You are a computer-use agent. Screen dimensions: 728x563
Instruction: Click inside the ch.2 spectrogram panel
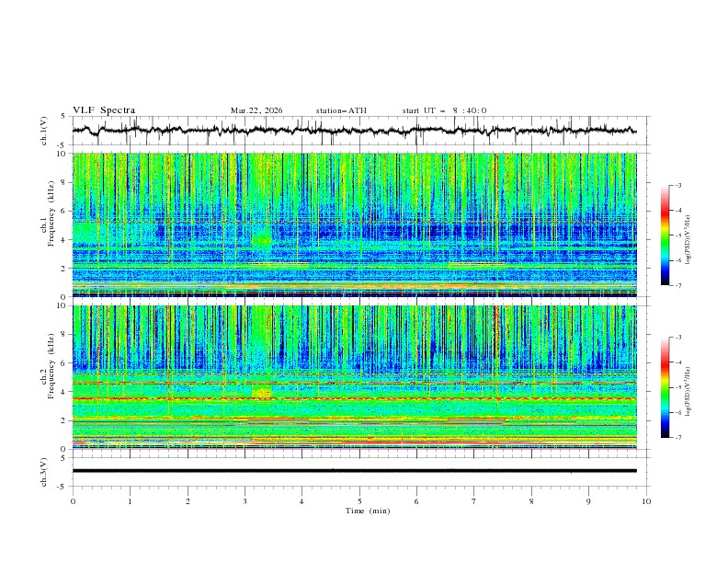354,377
